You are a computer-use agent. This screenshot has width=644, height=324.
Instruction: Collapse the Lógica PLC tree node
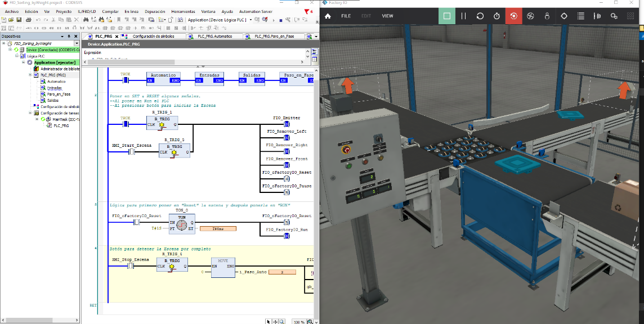[17, 56]
